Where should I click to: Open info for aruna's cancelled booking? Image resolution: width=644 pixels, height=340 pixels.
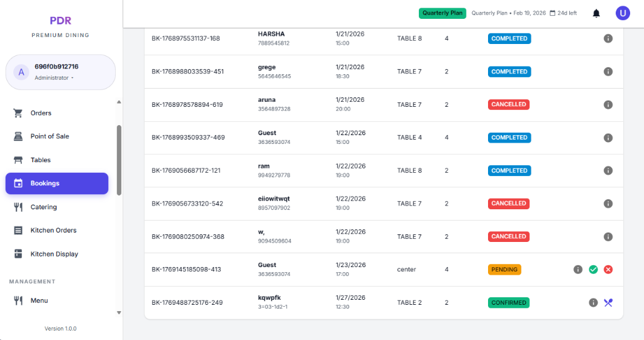(x=608, y=105)
